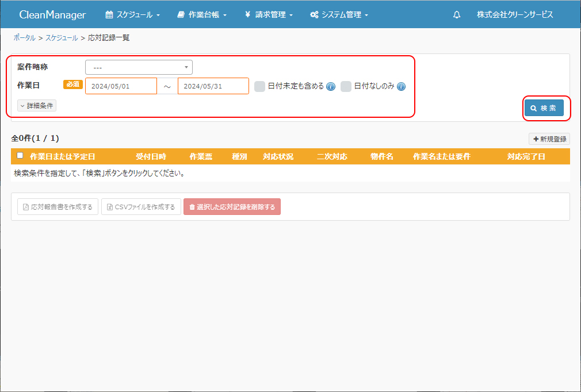Click the 新規登録 button

pos(549,139)
